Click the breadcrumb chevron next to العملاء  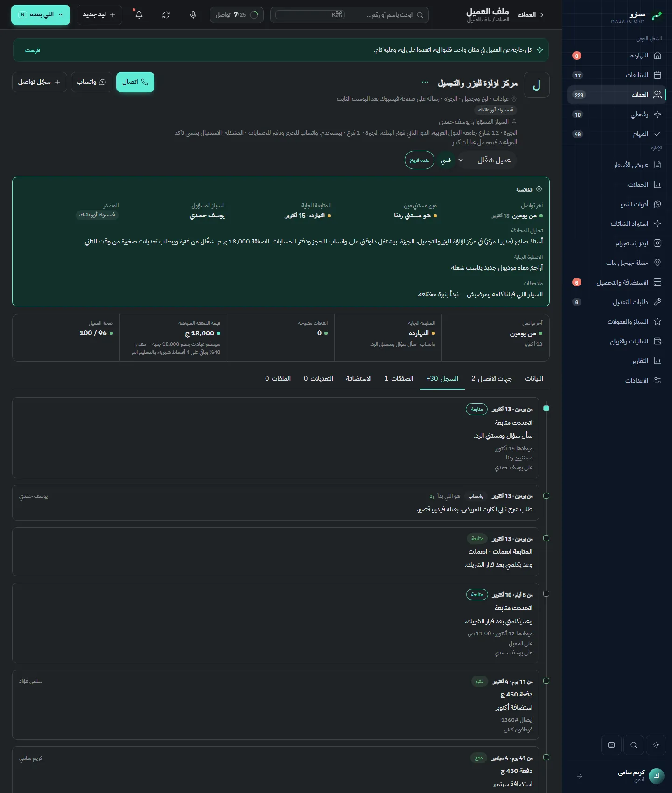(x=542, y=15)
